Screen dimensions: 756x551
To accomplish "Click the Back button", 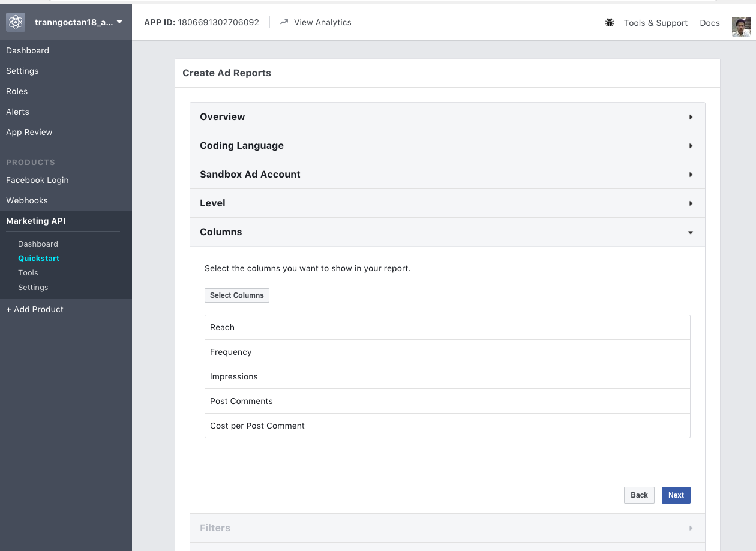I will tap(639, 495).
